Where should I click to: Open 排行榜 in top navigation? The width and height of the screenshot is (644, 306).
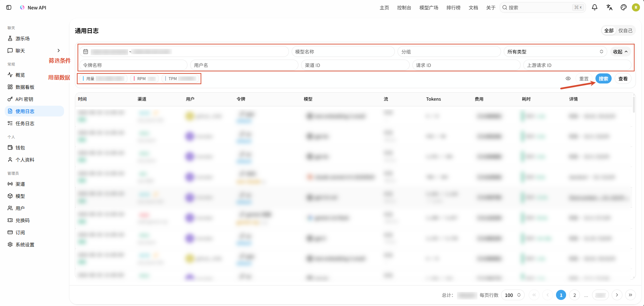(453, 8)
